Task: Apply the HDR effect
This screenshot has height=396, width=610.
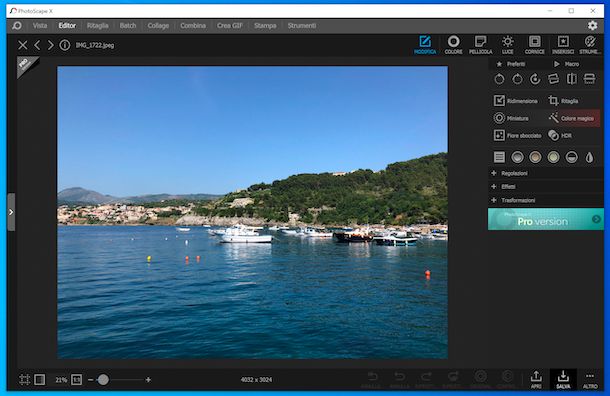Action: click(x=560, y=135)
